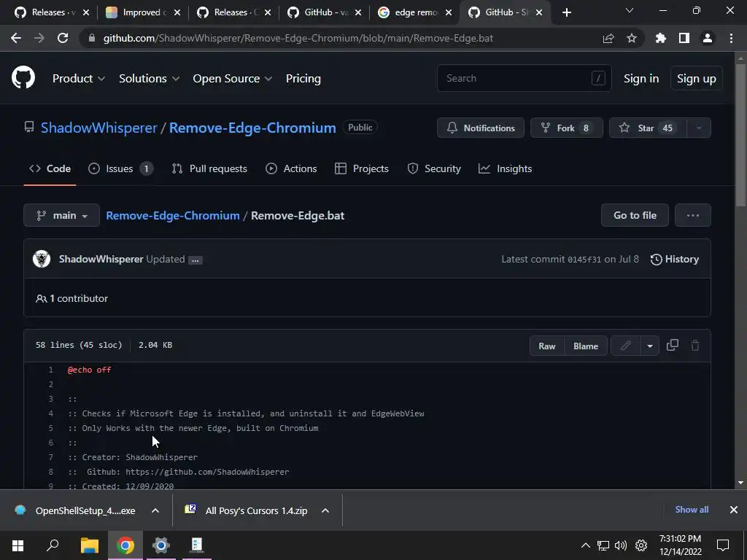Open Chrome three-dot menu
The image size is (747, 560).
coord(731,38)
